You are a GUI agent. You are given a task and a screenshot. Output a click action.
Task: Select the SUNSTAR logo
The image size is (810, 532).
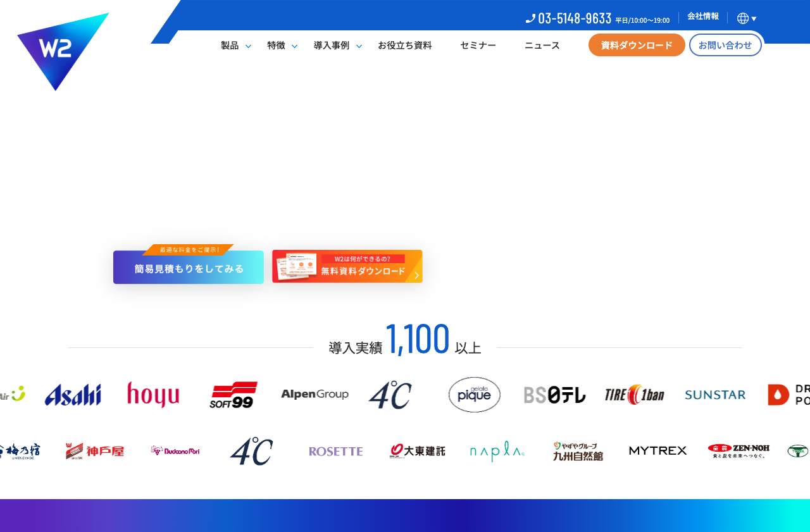coord(715,394)
